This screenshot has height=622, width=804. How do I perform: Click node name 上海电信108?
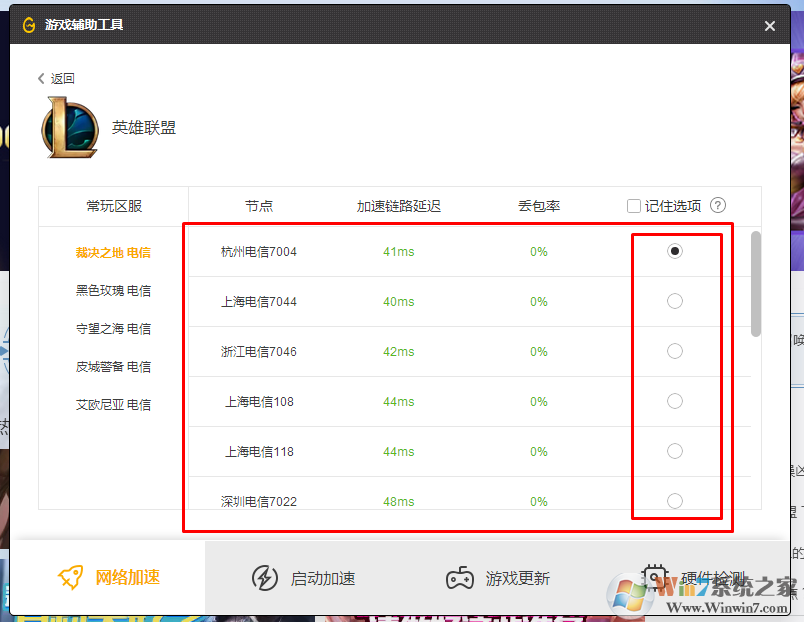pos(259,402)
